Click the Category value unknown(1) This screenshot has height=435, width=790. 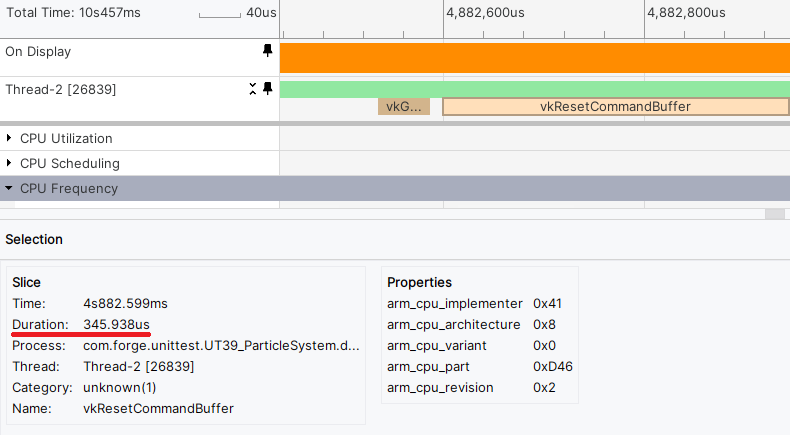pos(120,388)
